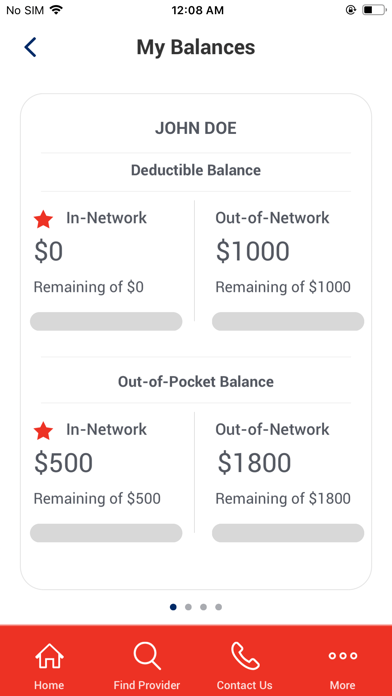
Task: Tap the back arrow icon
Action: [30, 47]
